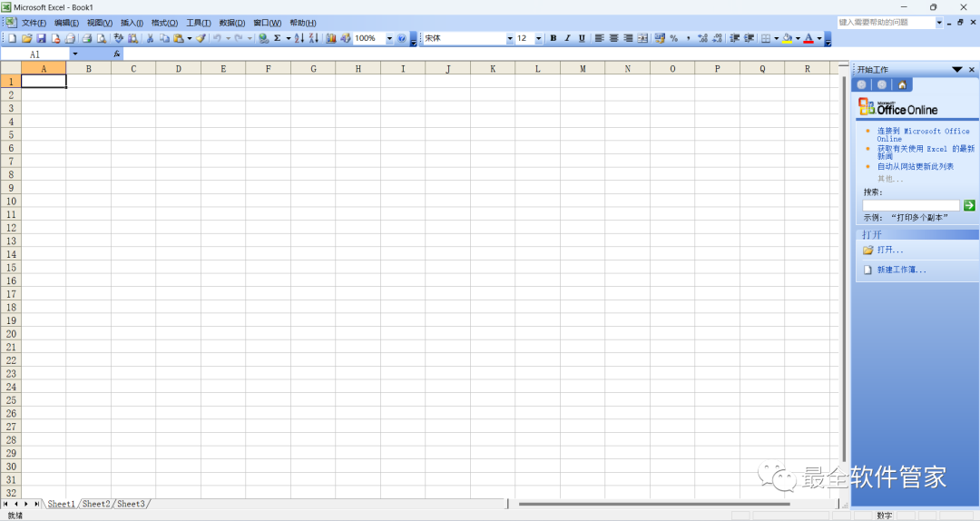
Task: Click the Open folder icon in the toolbar
Action: click(27, 38)
